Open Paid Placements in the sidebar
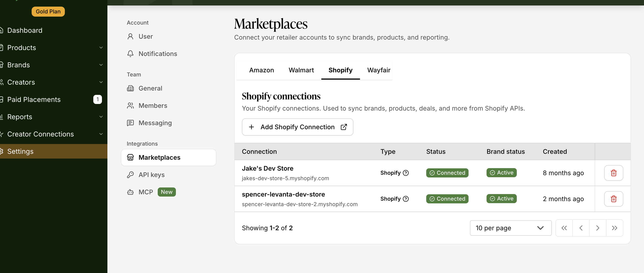Image resolution: width=644 pixels, height=273 pixels. (x=34, y=99)
